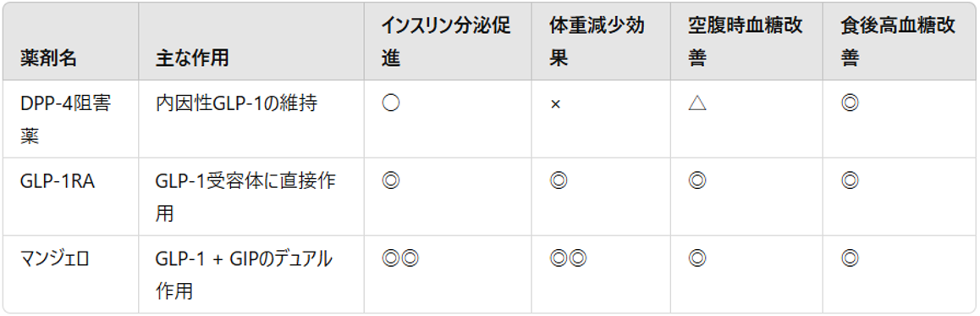
Task: Click マンジェロ two double circles under 体重減少効果
Action: (x=568, y=258)
